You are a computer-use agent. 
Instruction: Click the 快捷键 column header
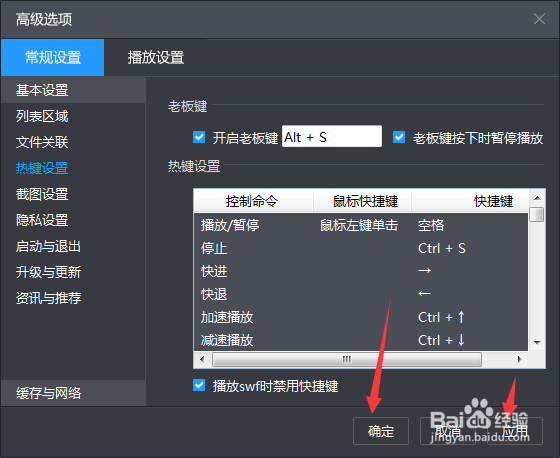coord(470,201)
